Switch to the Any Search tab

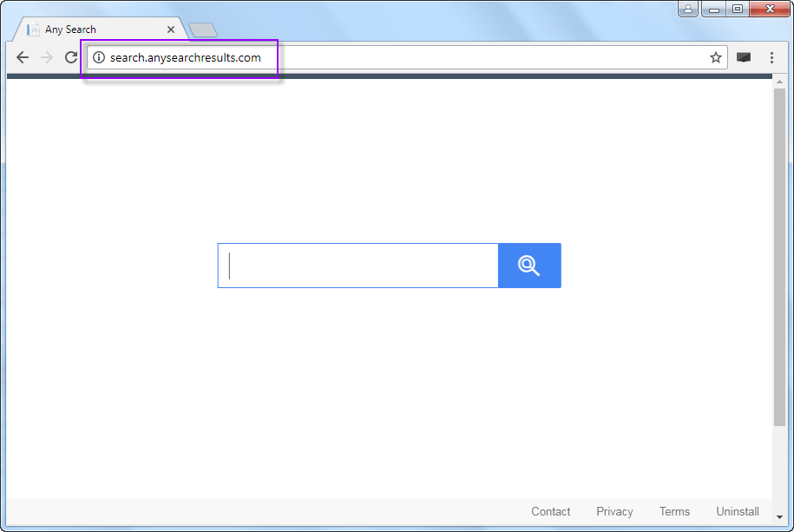(x=101, y=30)
